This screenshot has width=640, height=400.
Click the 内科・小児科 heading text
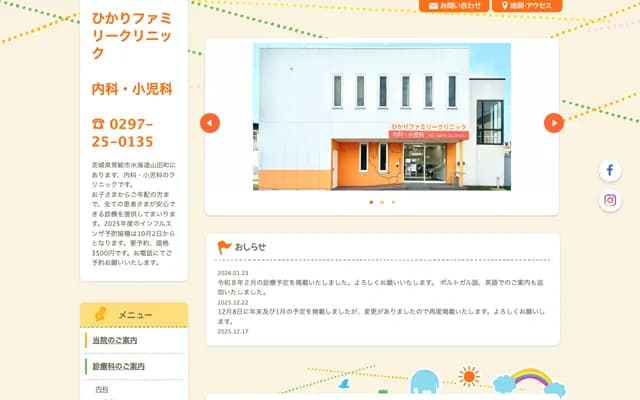pos(132,89)
